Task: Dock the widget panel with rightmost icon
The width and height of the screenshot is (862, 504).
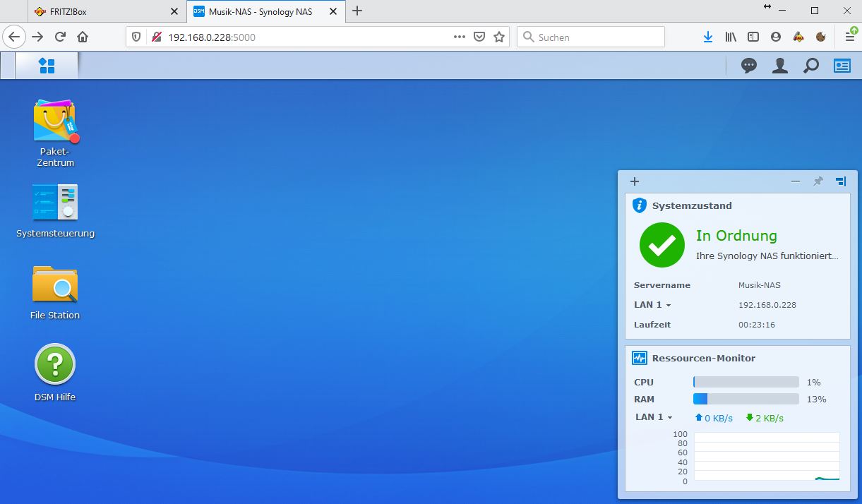Action: coord(841,181)
